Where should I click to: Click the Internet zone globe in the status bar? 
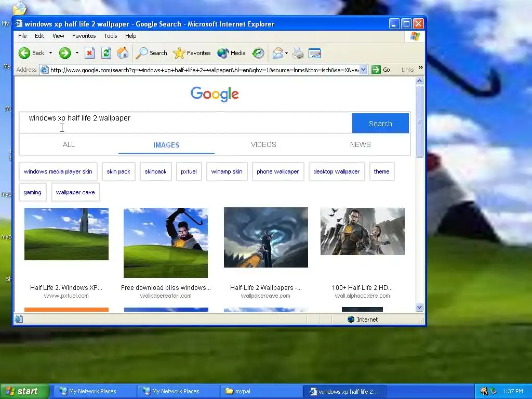click(351, 320)
